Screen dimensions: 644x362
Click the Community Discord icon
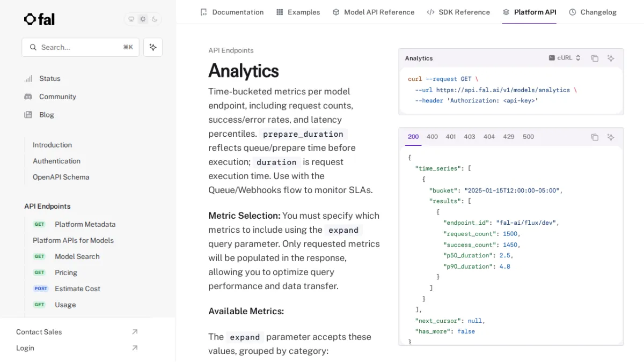tap(28, 97)
